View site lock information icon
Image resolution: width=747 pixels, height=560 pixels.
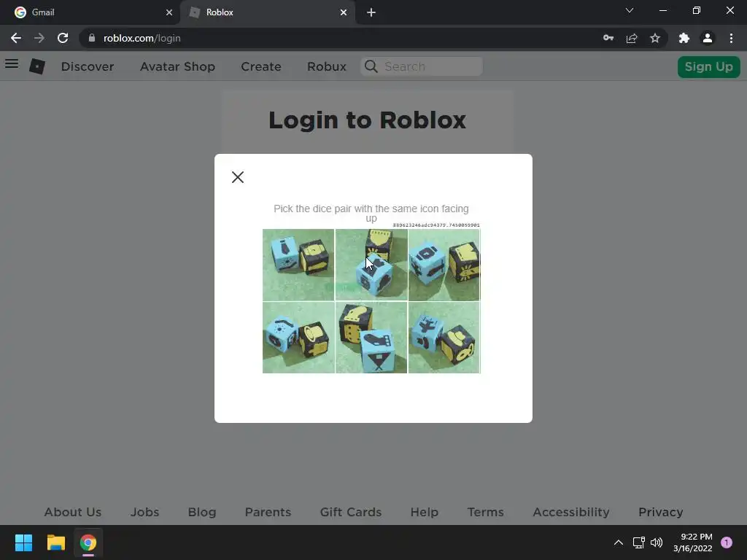pos(92,38)
